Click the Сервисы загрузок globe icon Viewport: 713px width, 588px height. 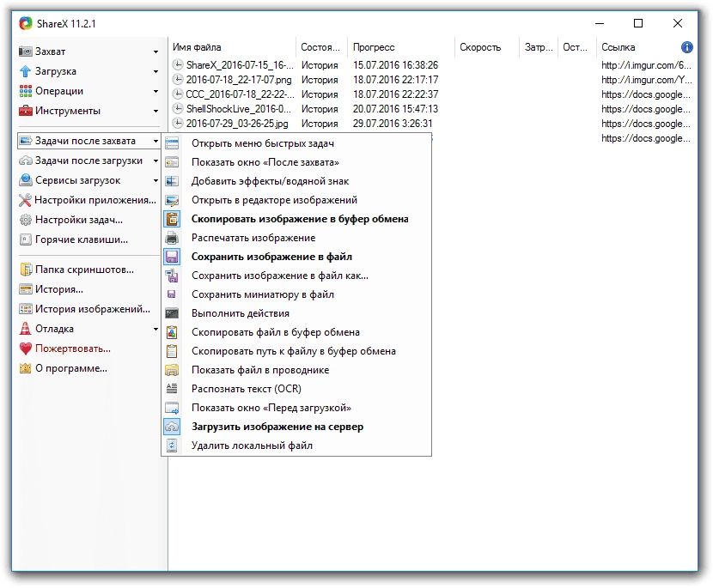(26, 180)
